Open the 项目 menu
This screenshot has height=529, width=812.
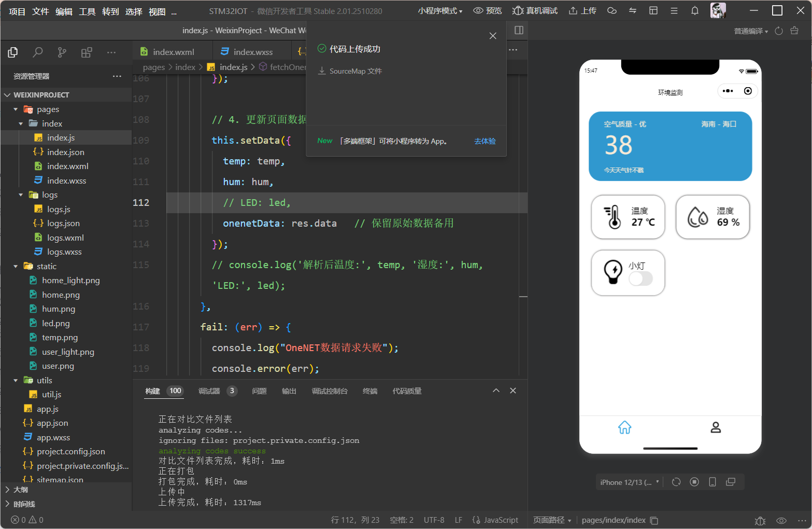pos(17,11)
